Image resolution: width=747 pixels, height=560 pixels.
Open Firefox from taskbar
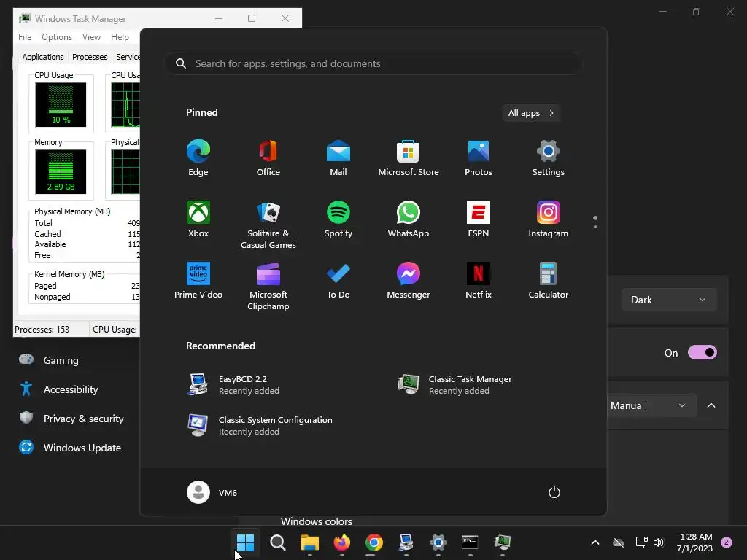(x=341, y=542)
